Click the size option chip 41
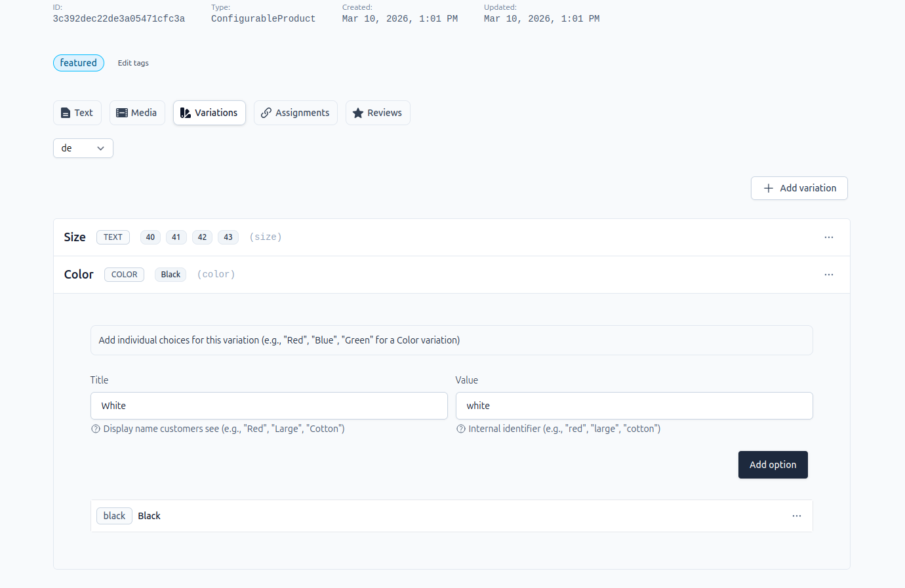This screenshot has height=588, width=905. pyautogui.click(x=176, y=237)
